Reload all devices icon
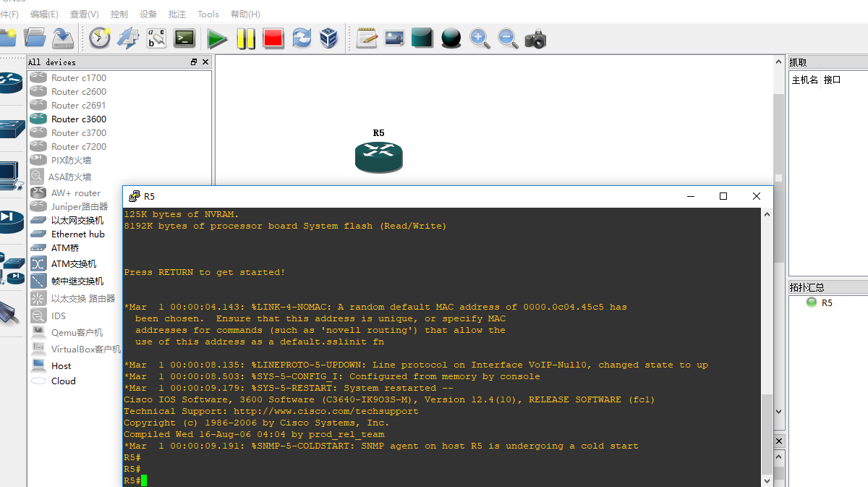 pyautogui.click(x=302, y=38)
